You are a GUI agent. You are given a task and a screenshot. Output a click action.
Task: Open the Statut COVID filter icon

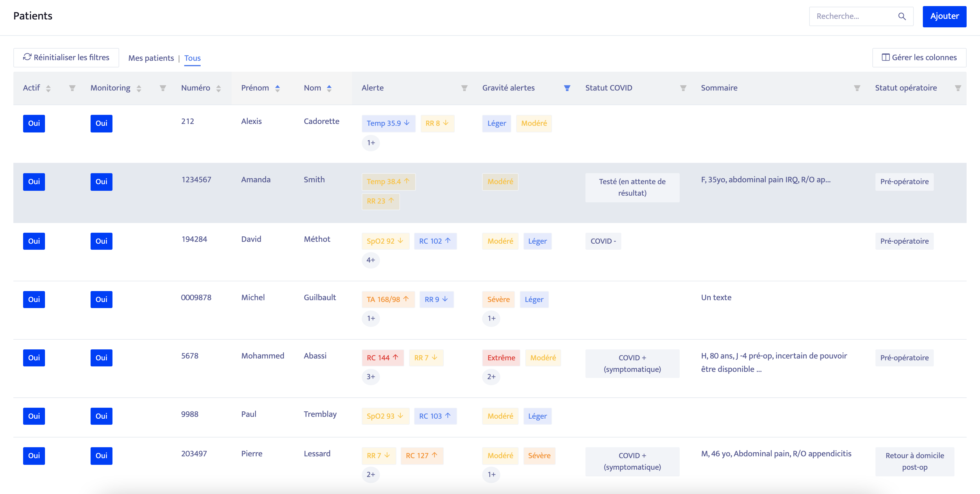pyautogui.click(x=683, y=88)
